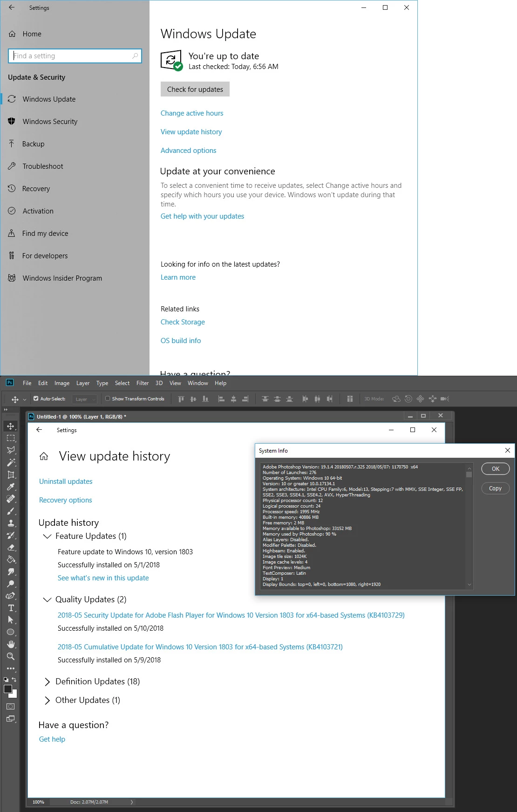Select the Perspective Crop tool

tap(11, 475)
